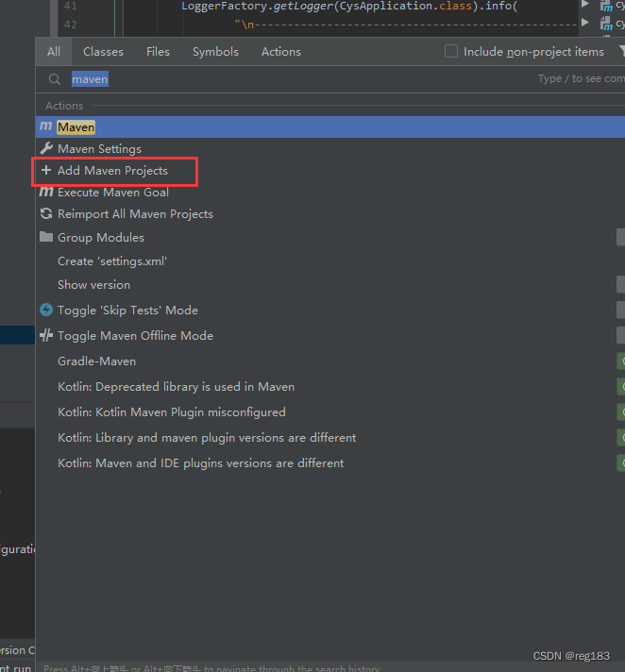Screen dimensions: 625x672
Task: Switch to the Actions tab
Action: 281,52
